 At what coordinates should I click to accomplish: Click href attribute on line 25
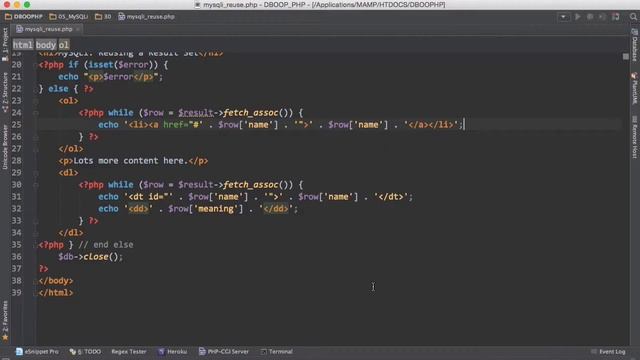(x=173, y=124)
